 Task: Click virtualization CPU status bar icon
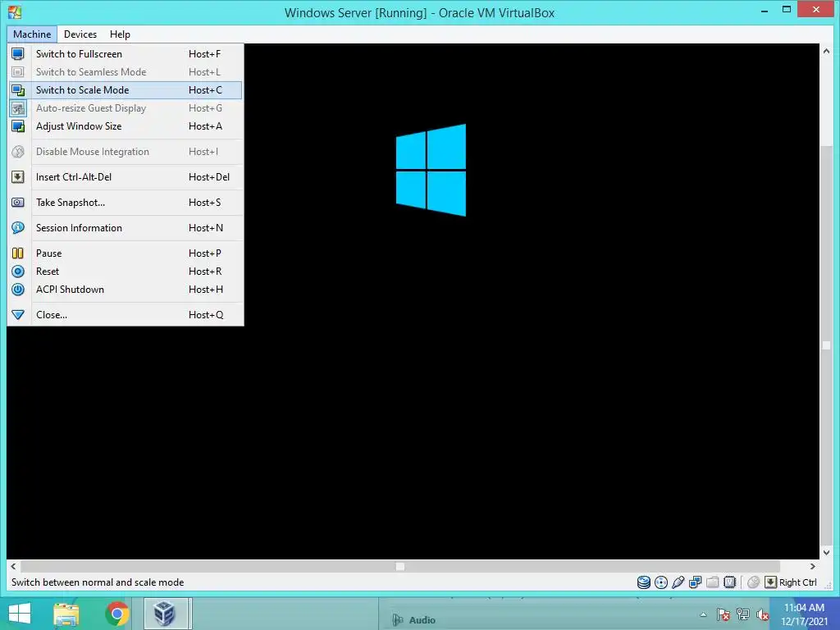[x=729, y=582]
